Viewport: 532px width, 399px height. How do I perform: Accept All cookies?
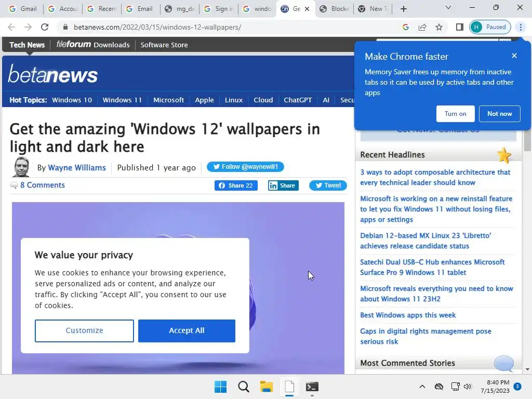(x=187, y=330)
